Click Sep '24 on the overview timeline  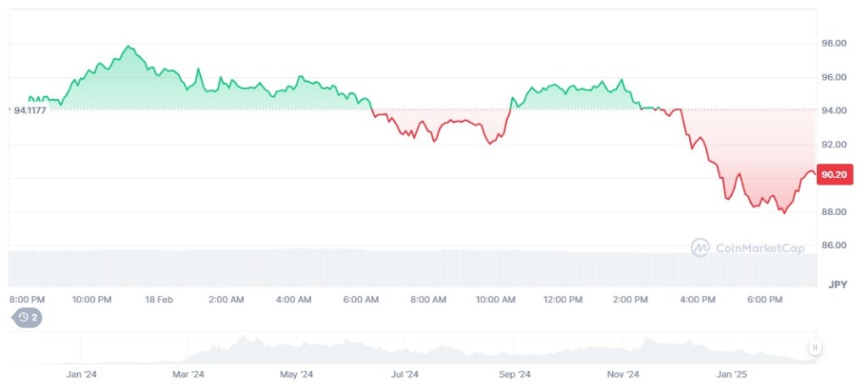point(514,373)
